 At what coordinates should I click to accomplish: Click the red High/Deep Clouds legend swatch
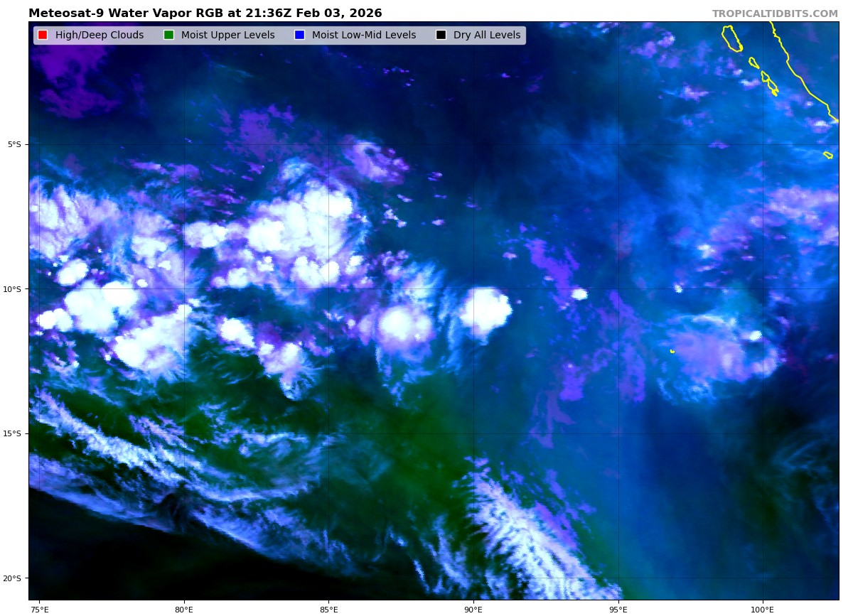point(43,36)
